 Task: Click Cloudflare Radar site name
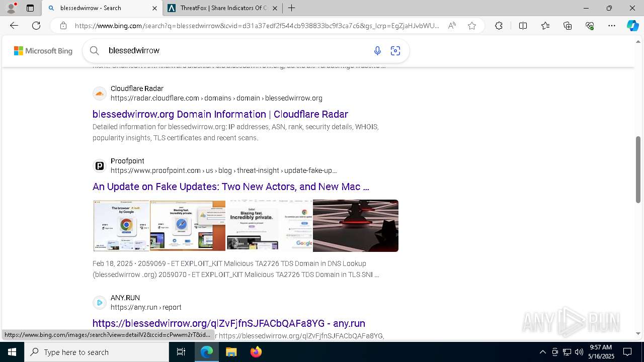click(137, 88)
